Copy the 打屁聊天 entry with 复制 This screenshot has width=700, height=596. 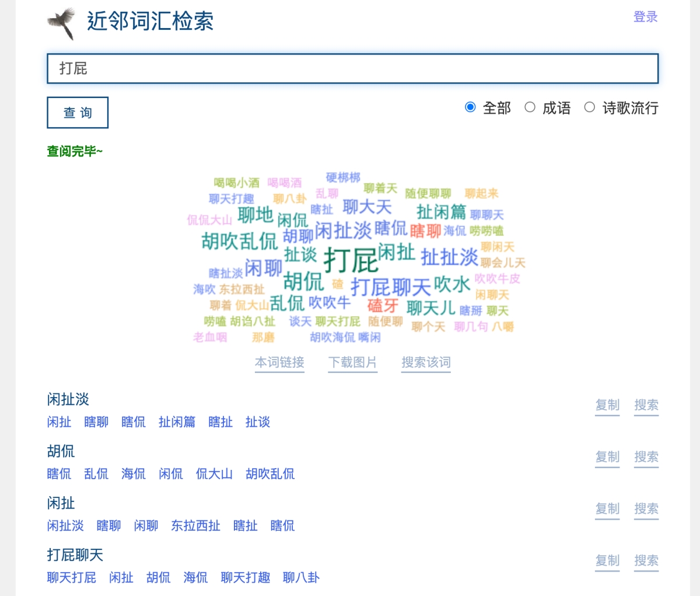pyautogui.click(x=607, y=561)
